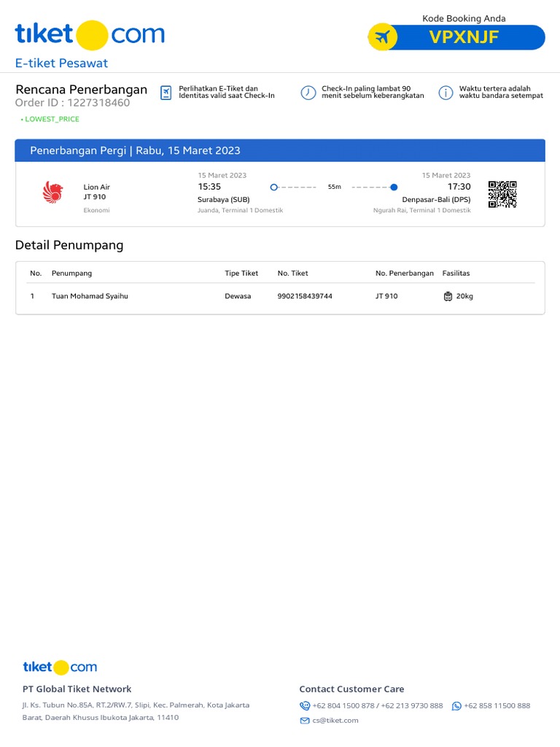Click the WhatsApp number +62 858 11500 888
560x747 pixels.
(497, 705)
